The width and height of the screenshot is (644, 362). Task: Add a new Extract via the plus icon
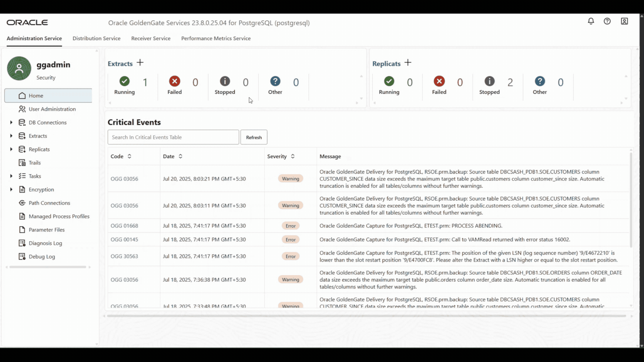[140, 63]
